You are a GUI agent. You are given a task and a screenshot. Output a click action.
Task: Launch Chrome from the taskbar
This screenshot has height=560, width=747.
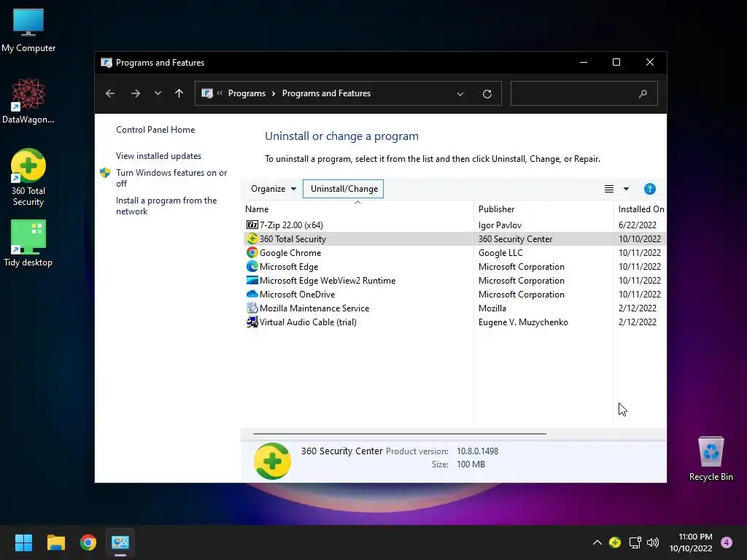[x=88, y=542]
